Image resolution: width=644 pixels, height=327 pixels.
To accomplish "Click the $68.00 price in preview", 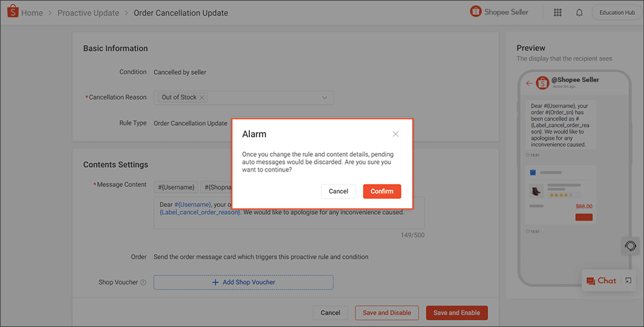I will pyautogui.click(x=584, y=206).
